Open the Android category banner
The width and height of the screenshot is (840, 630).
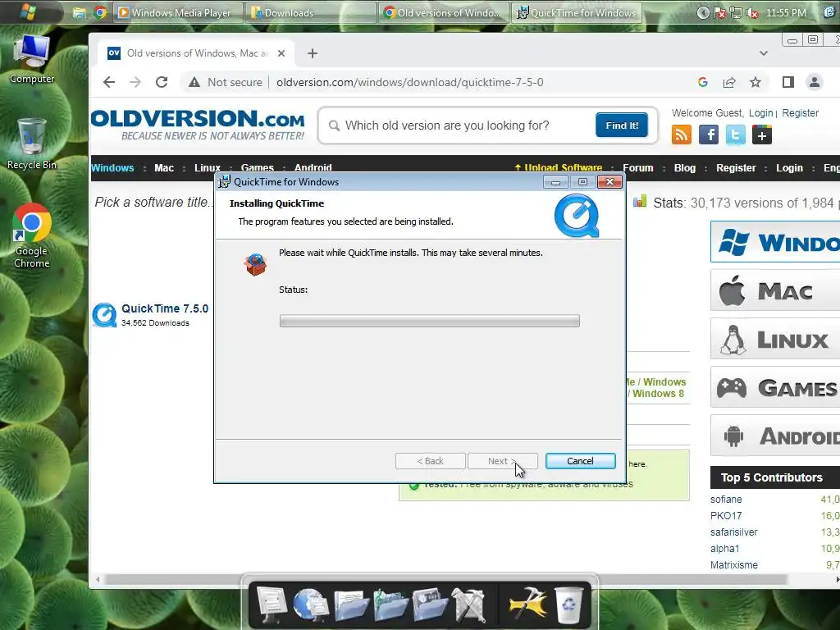tap(775, 436)
